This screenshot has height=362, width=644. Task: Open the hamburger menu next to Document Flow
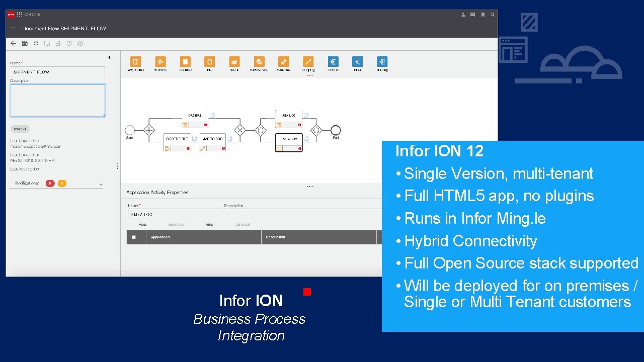(x=13, y=28)
